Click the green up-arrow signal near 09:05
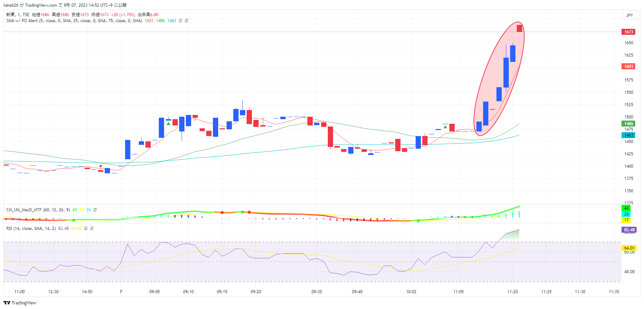The height and width of the screenshot is (309, 644). (x=169, y=123)
